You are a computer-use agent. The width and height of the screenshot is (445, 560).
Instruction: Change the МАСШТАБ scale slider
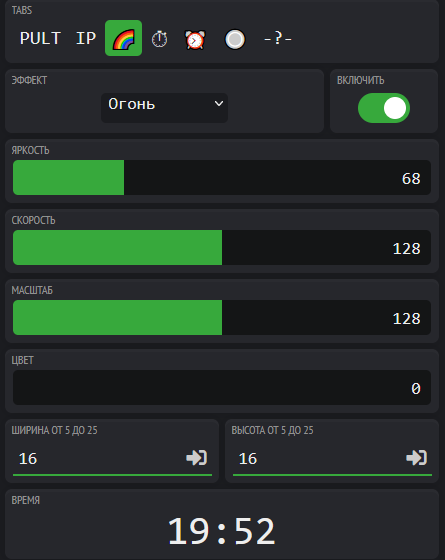click(x=222, y=318)
